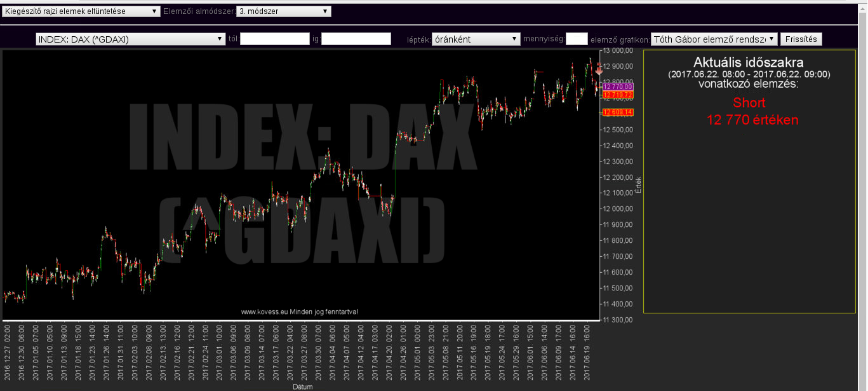Image resolution: width=868 pixels, height=391 pixels.
Task: Focus the 'ig' end date field
Action: [x=356, y=39]
